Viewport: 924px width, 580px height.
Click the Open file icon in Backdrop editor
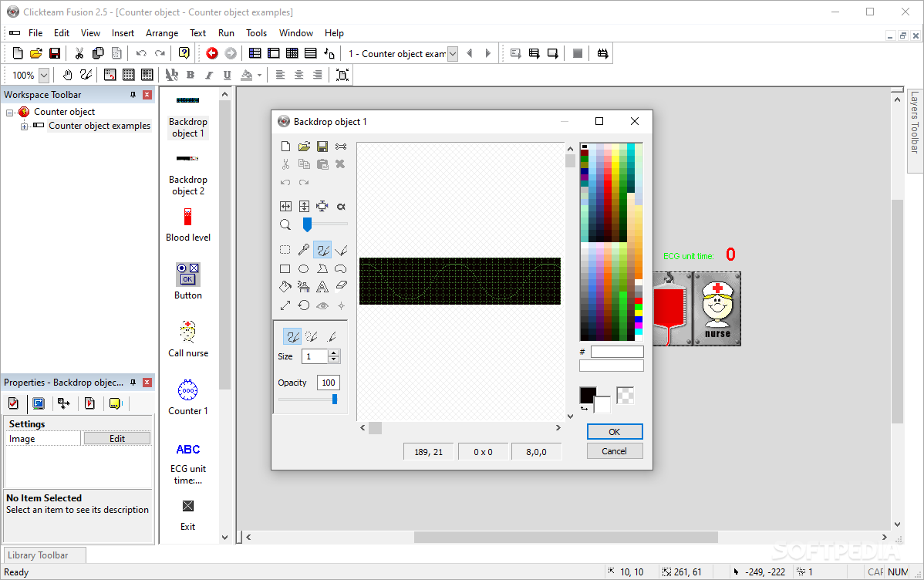coord(303,147)
